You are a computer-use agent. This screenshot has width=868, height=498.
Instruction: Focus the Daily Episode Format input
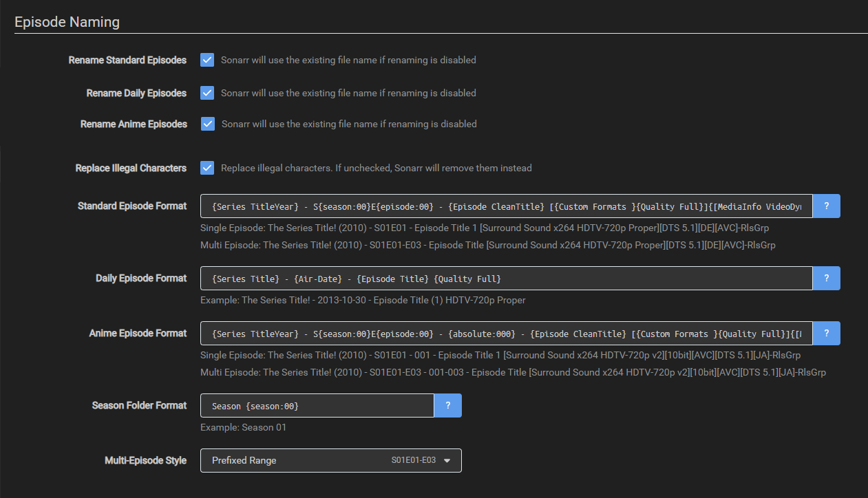tap(506, 278)
